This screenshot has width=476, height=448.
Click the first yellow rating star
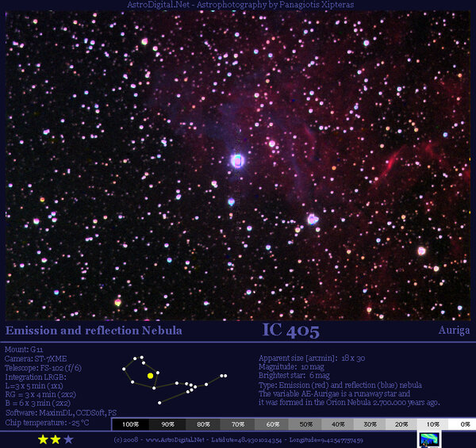tap(41, 438)
